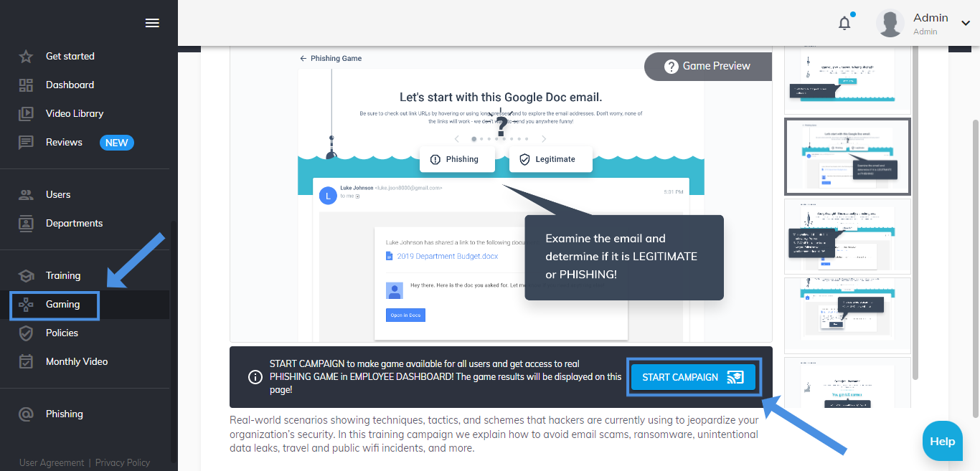This screenshot has height=471, width=980.
Task: Click the Phishing at-sign icon
Action: click(x=26, y=414)
